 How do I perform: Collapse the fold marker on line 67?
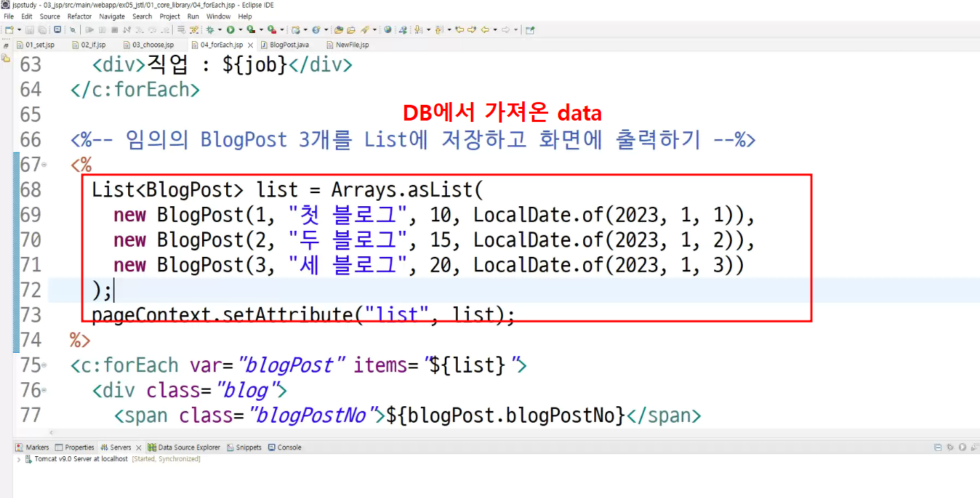click(x=45, y=165)
